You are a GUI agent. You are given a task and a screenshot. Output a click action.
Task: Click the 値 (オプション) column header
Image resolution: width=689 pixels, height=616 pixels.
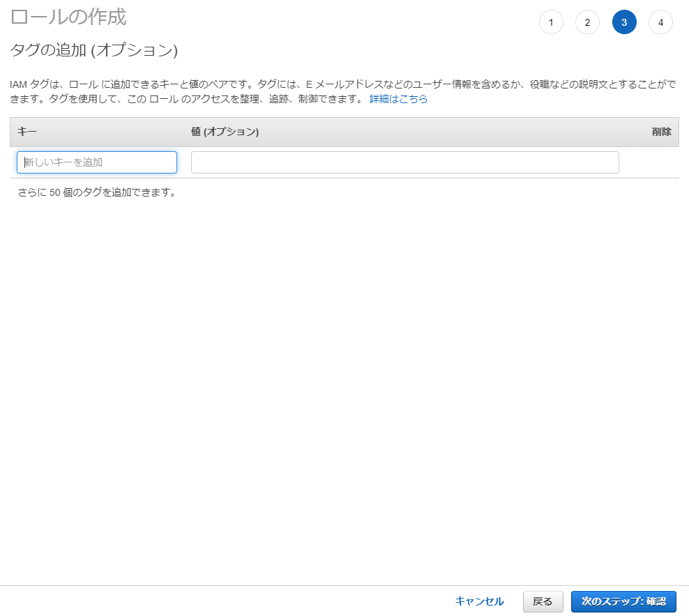coord(225,131)
